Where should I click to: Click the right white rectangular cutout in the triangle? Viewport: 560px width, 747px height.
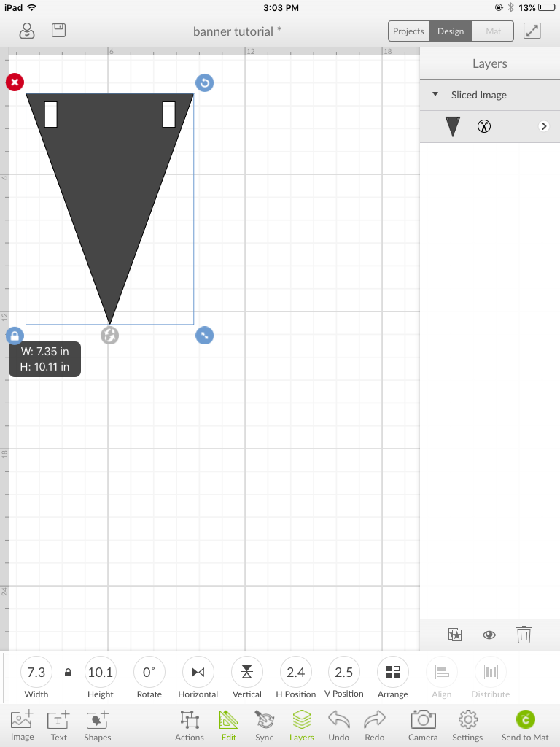tap(169, 115)
